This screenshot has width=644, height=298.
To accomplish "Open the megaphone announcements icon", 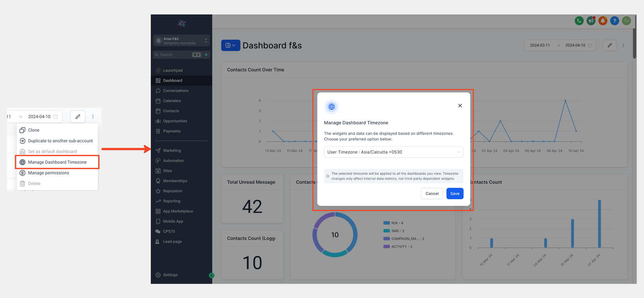I will point(591,21).
